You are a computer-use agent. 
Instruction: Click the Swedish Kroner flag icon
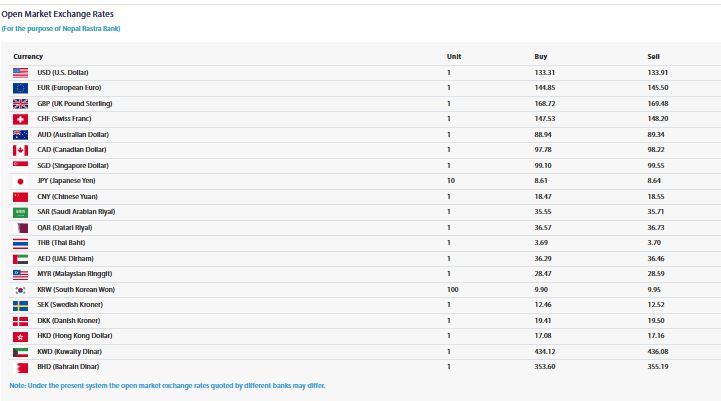pyautogui.click(x=20, y=305)
